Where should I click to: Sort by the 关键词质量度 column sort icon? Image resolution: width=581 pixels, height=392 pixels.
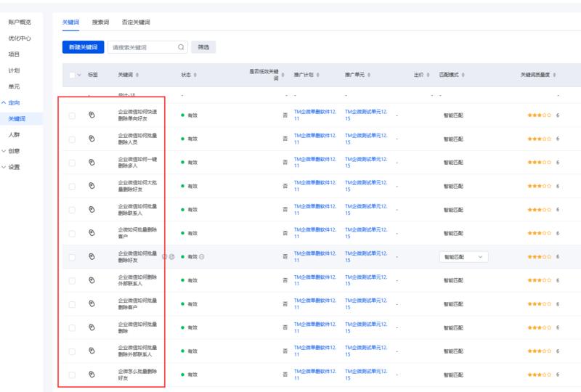point(556,75)
